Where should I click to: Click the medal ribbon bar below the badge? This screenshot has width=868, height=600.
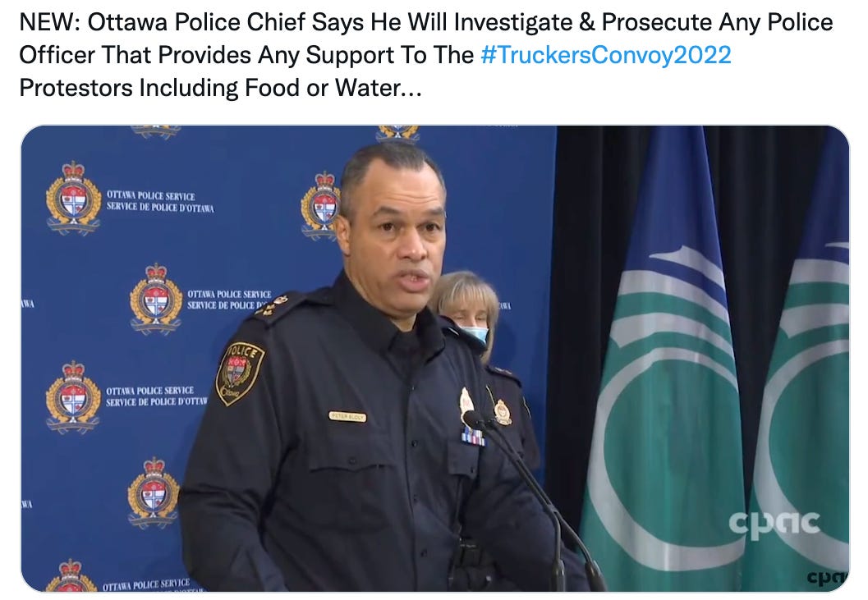(x=473, y=437)
